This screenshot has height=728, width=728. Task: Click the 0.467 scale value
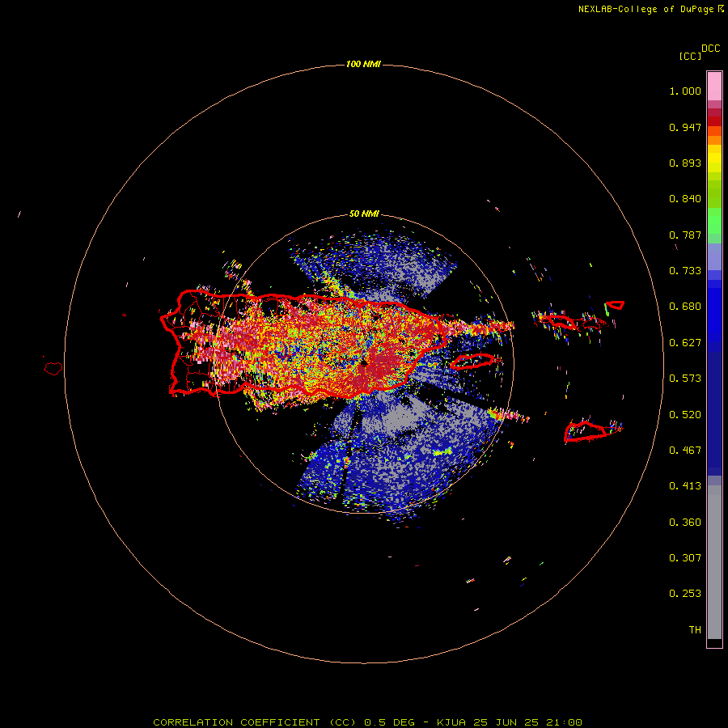click(685, 451)
